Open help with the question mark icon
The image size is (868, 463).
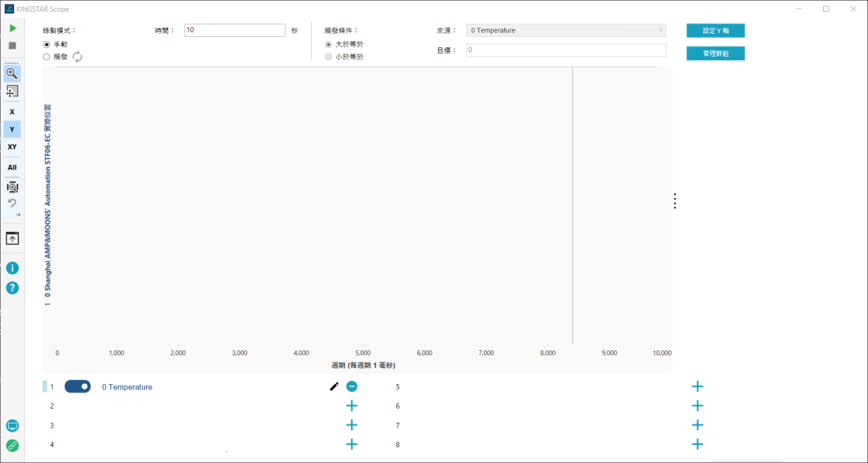(12, 288)
